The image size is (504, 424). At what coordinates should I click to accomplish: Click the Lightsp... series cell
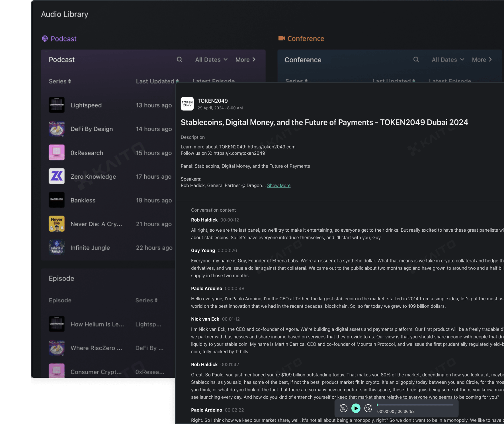tap(148, 324)
